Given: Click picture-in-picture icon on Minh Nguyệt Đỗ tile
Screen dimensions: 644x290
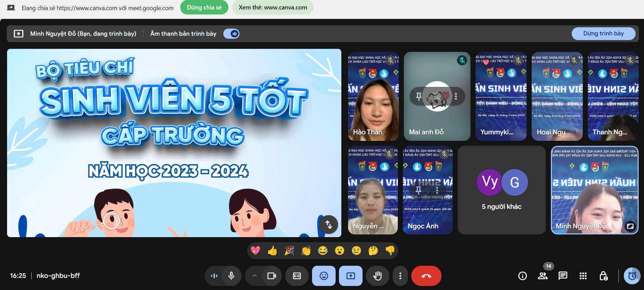Looking at the screenshot, I should click(x=630, y=226).
